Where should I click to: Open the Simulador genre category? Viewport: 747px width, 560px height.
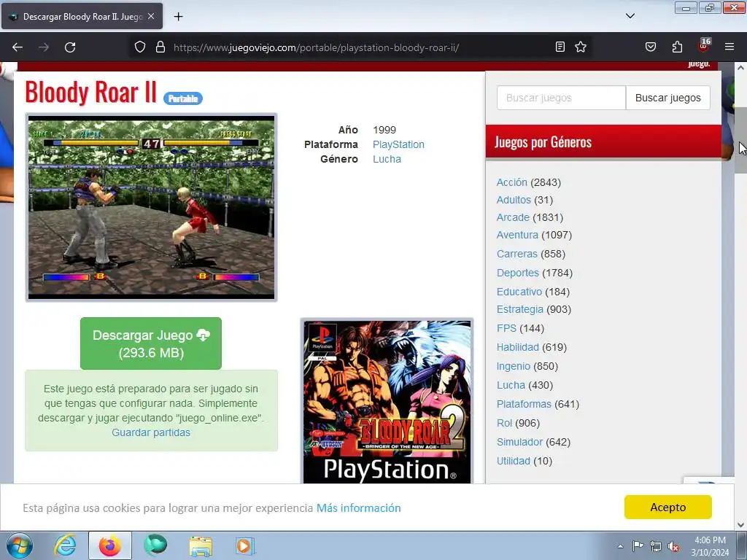click(x=519, y=442)
